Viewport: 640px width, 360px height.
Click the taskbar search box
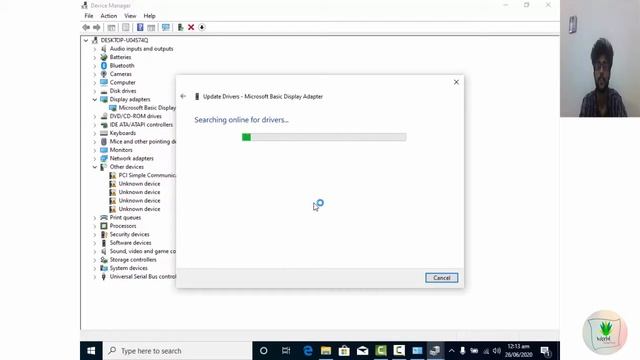pyautogui.click(x=177, y=351)
